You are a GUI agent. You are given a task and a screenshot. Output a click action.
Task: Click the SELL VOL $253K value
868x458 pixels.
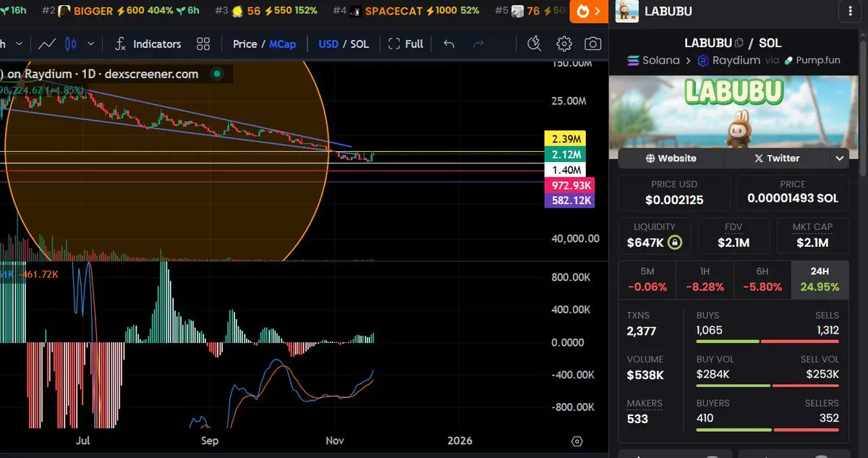[x=822, y=374]
